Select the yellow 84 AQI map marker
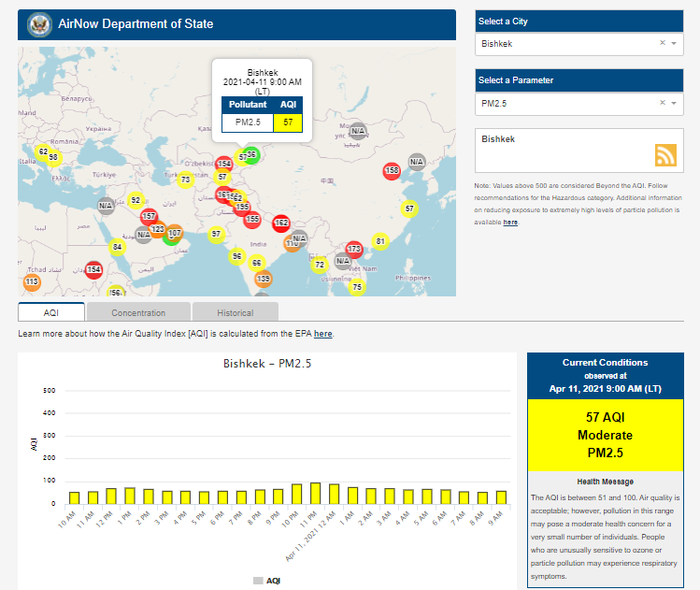Viewport: 700px width, 590px height. click(117, 247)
